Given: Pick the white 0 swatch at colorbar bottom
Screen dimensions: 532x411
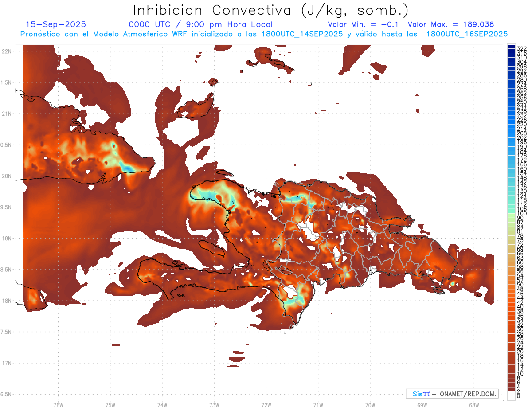Looking at the screenshot, I should pos(511,397).
